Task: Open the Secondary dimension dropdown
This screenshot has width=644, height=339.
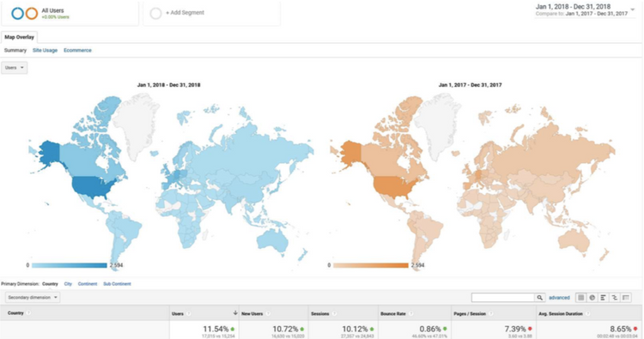Action: pos(33,298)
